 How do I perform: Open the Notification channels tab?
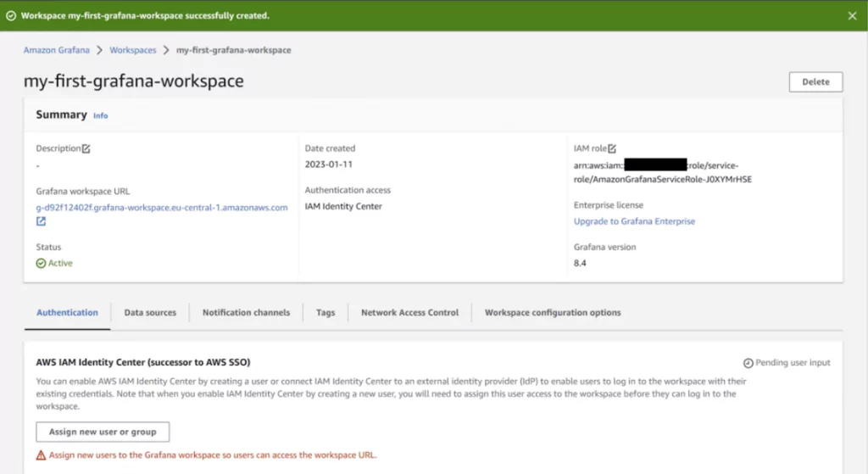coord(246,313)
